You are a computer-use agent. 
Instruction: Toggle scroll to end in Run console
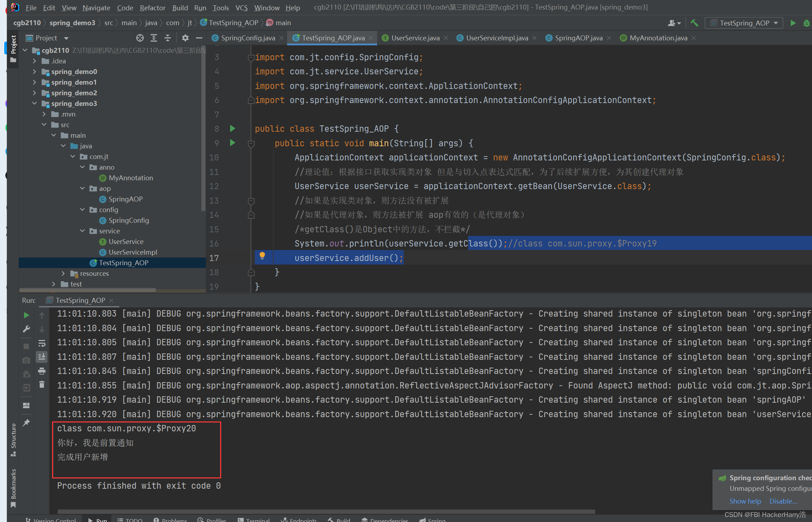(x=42, y=357)
